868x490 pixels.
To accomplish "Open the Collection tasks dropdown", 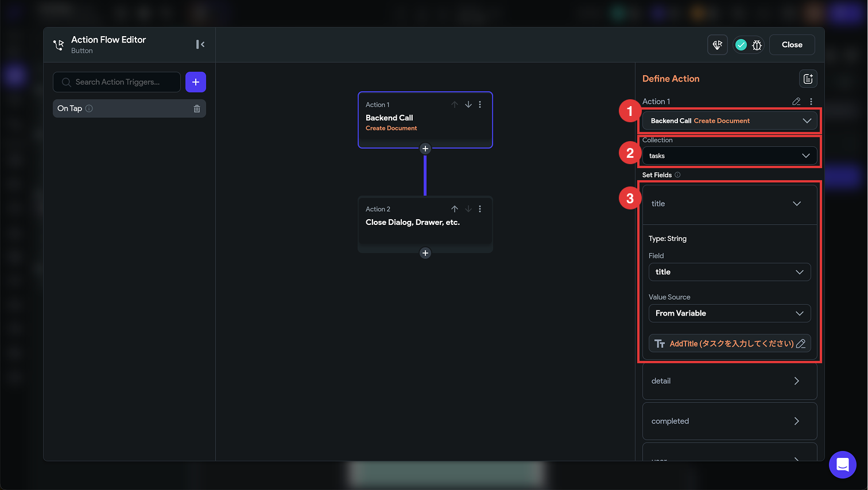I will tap(729, 155).
